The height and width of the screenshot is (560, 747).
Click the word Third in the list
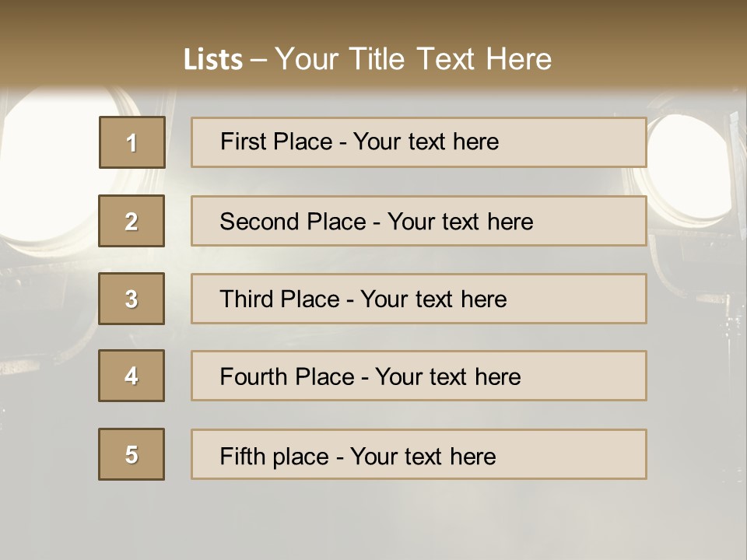pyautogui.click(x=246, y=299)
